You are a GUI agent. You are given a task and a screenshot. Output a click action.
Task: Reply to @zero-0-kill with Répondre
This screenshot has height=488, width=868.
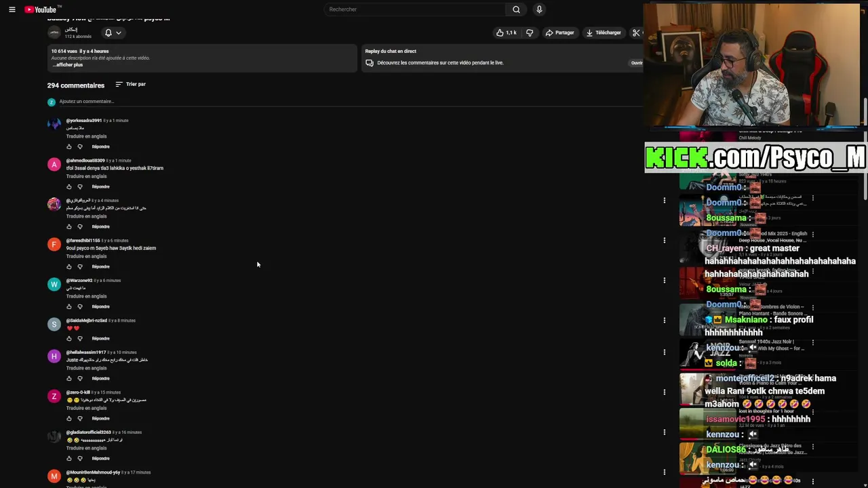tap(100, 418)
